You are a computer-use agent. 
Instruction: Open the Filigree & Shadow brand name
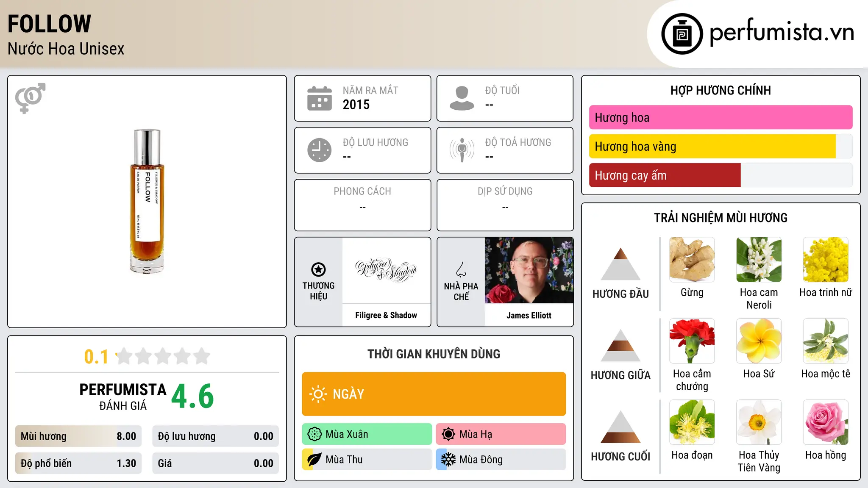coord(386,315)
